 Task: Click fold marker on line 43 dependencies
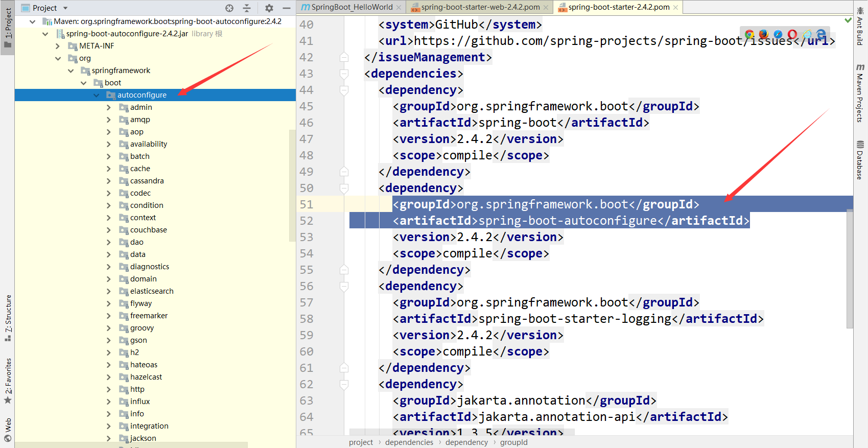tap(344, 74)
